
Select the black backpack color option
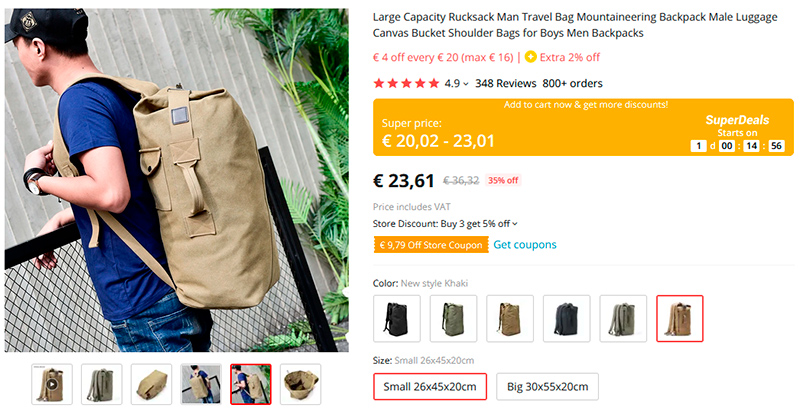coord(397,319)
